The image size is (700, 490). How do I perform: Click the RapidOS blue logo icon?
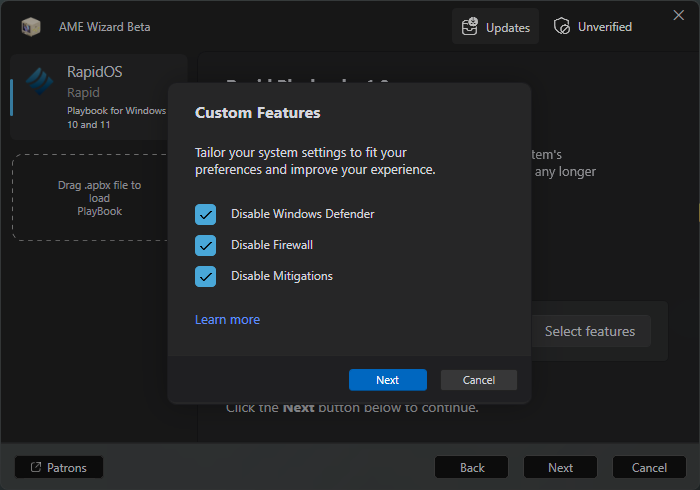(39, 81)
